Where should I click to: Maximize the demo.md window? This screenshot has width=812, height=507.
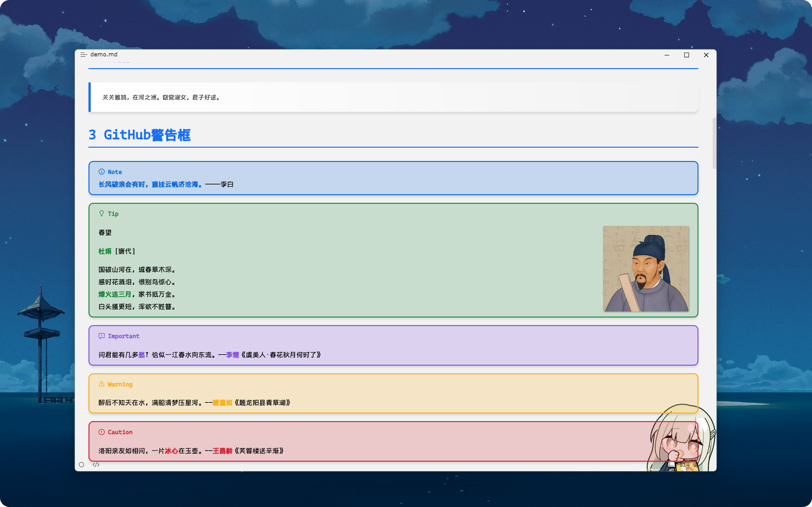[686, 55]
